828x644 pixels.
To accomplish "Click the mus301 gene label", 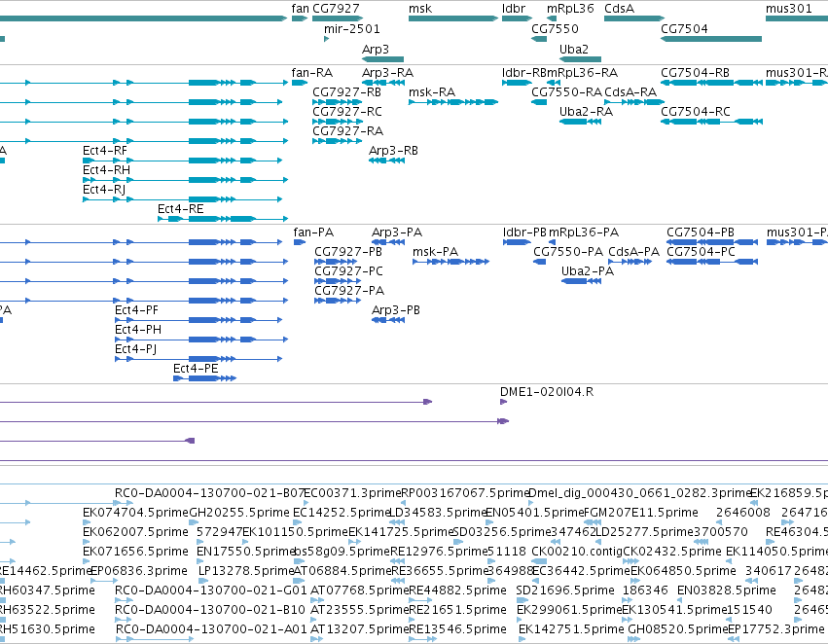I will (x=789, y=9).
